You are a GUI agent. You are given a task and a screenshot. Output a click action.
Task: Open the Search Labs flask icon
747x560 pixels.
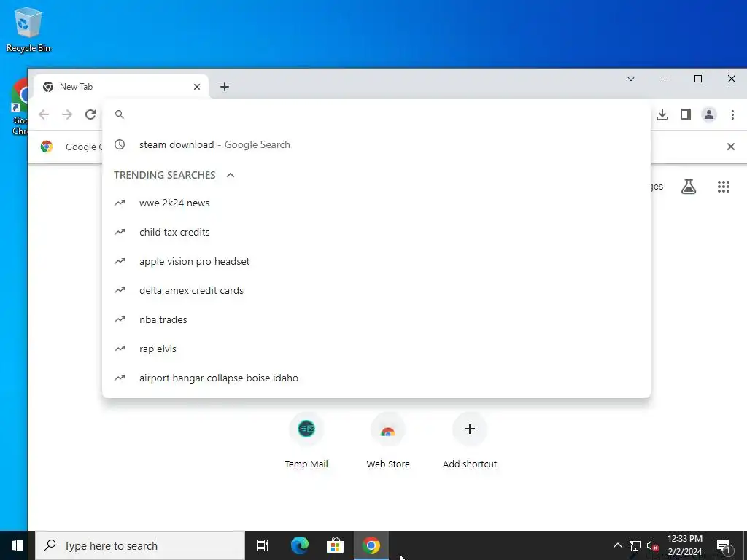(x=689, y=187)
